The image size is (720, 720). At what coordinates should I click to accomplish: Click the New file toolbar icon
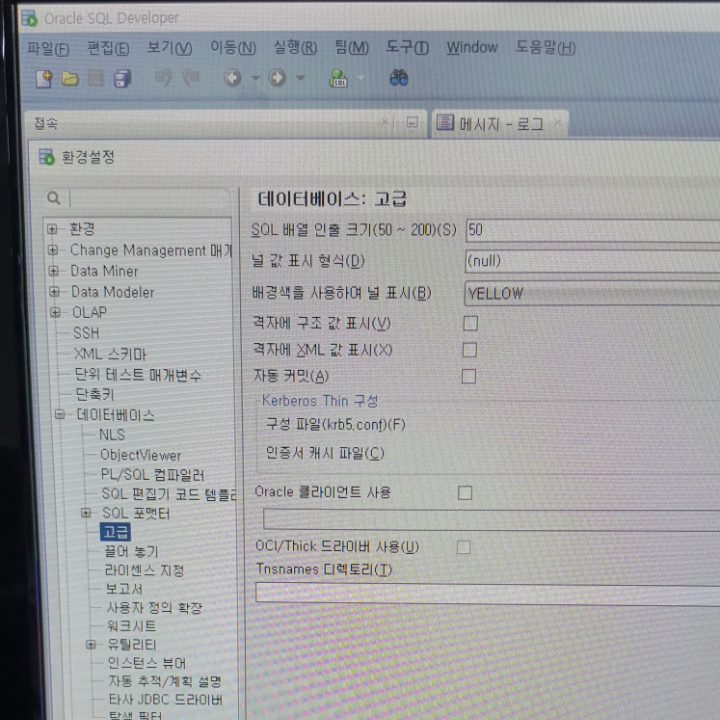[x=44, y=79]
